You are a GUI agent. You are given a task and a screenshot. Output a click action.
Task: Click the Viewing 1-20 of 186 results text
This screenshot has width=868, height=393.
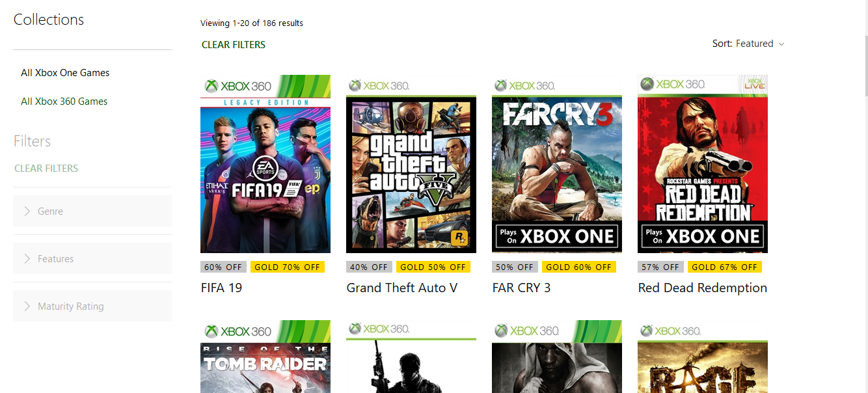pyautogui.click(x=252, y=23)
